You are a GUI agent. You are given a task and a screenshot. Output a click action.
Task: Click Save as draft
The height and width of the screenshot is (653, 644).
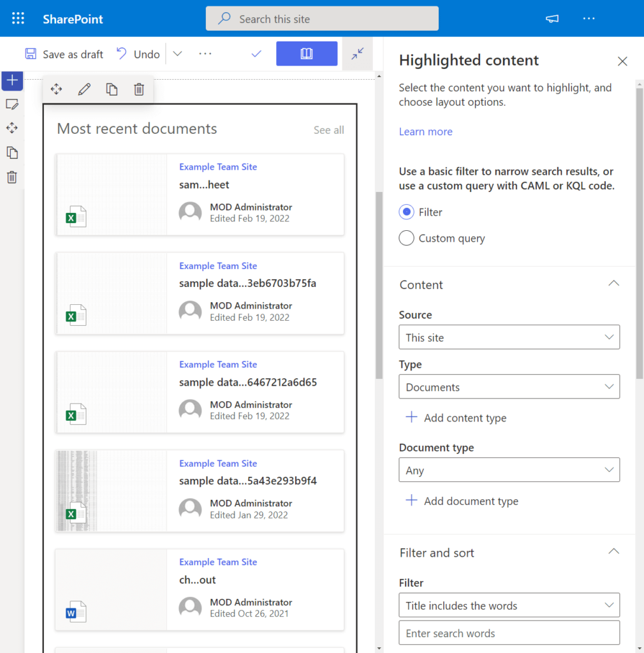pyautogui.click(x=64, y=54)
